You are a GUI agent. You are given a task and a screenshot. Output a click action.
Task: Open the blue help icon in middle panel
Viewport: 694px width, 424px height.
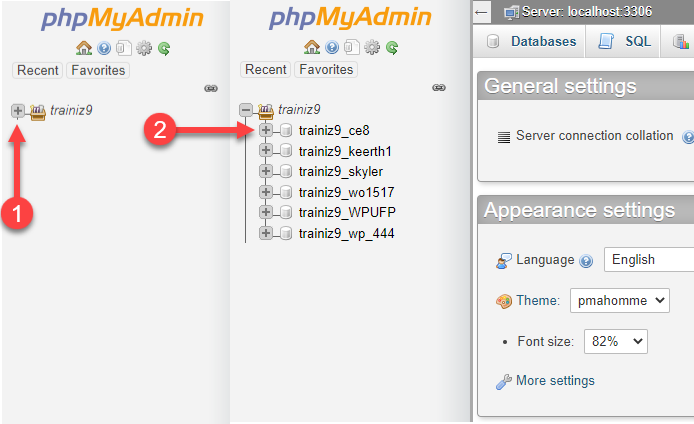(332, 47)
